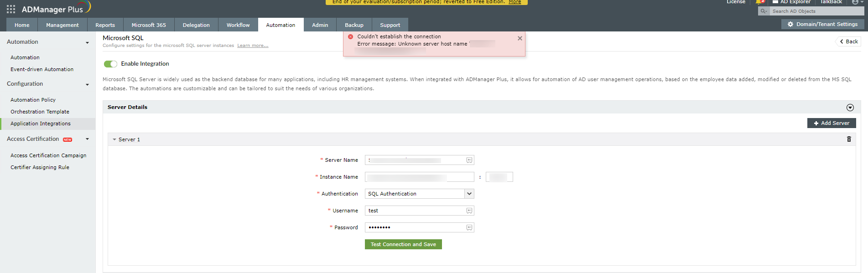Screen dimensions: 868x273
Task: Open the Learn more link
Action: tap(253, 46)
